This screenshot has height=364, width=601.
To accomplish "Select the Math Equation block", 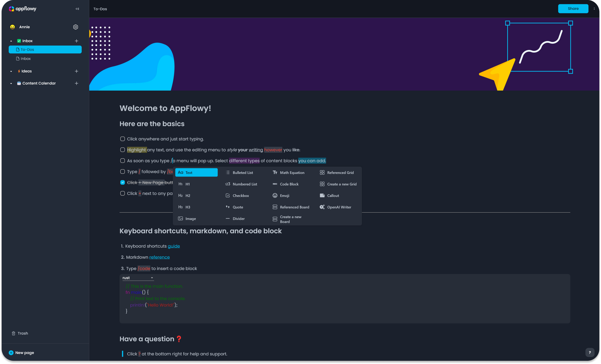I will [x=292, y=172].
